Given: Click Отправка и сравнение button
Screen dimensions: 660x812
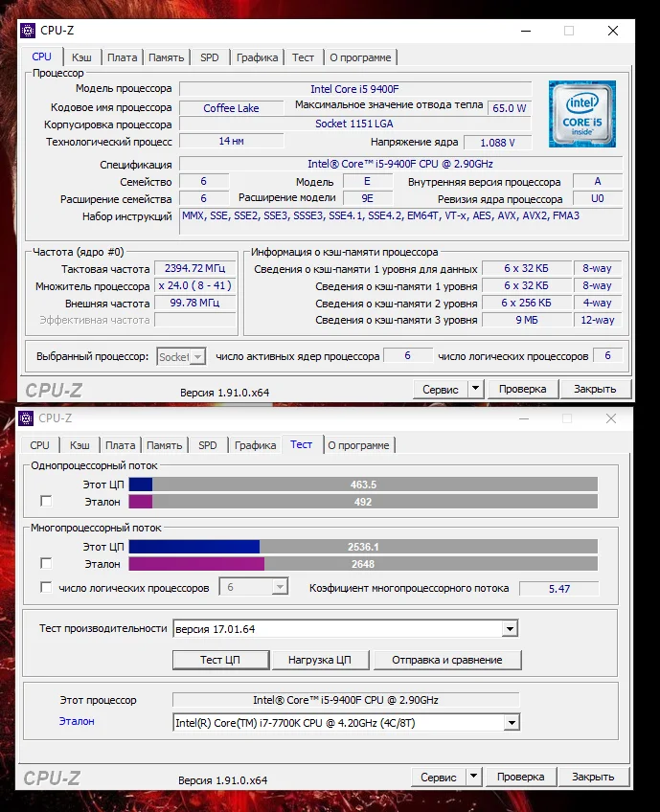Looking at the screenshot, I should pyautogui.click(x=447, y=660).
